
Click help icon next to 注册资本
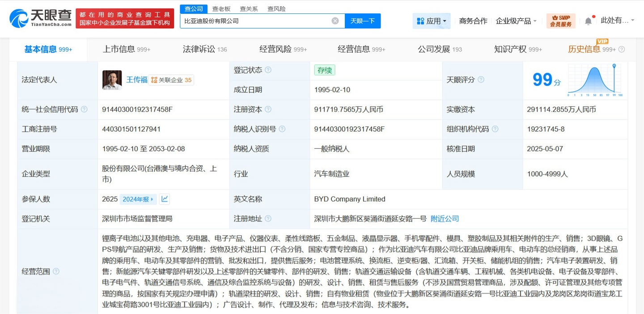click(268, 109)
